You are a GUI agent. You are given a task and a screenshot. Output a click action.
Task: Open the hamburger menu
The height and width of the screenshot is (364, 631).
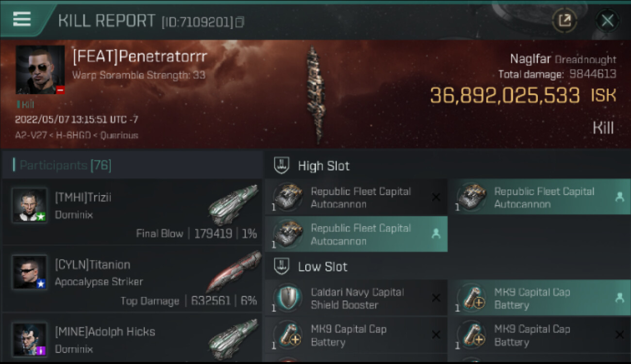tap(22, 19)
